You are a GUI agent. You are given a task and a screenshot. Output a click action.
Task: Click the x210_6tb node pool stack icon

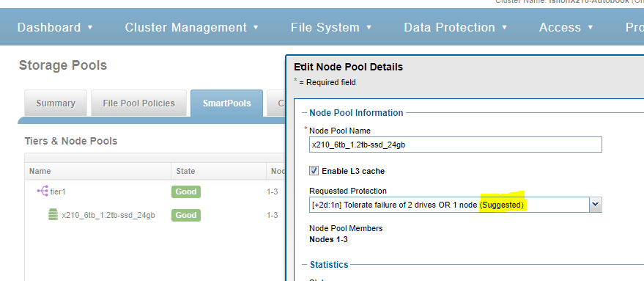tap(53, 215)
